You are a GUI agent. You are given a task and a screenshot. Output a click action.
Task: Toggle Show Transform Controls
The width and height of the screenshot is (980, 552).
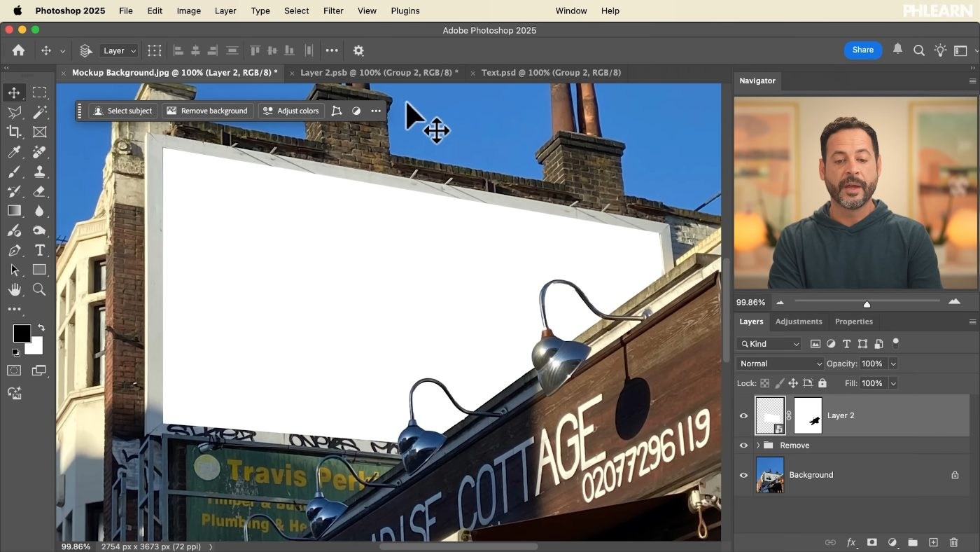pos(155,50)
